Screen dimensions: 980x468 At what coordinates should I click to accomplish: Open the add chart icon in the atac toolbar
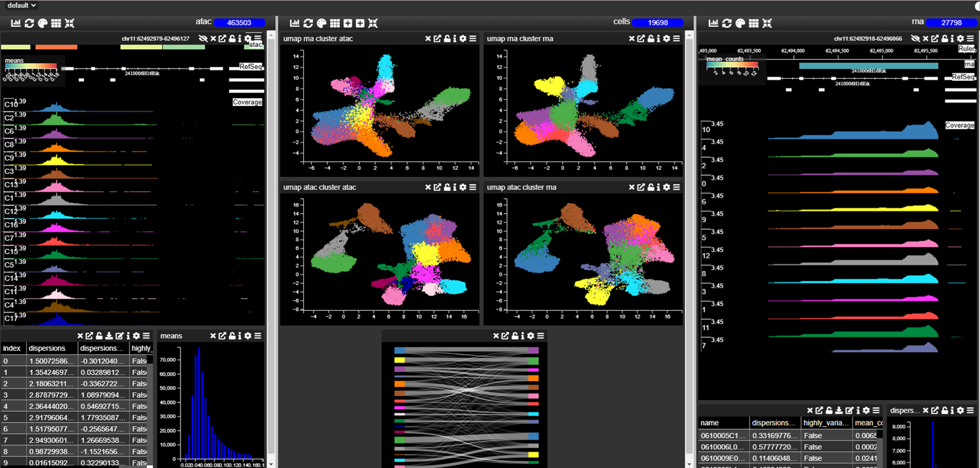(x=15, y=22)
